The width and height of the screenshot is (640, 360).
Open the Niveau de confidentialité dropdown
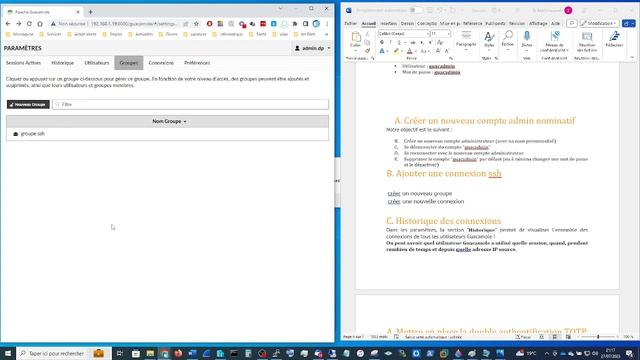click(554, 42)
